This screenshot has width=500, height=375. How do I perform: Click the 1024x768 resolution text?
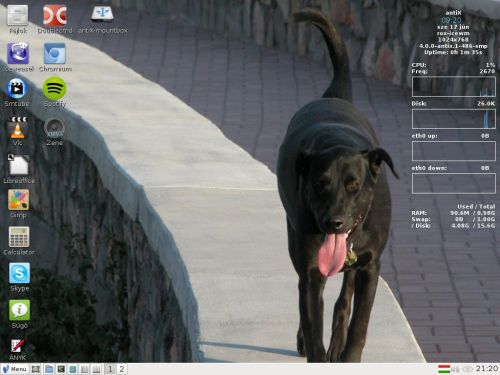point(453,39)
